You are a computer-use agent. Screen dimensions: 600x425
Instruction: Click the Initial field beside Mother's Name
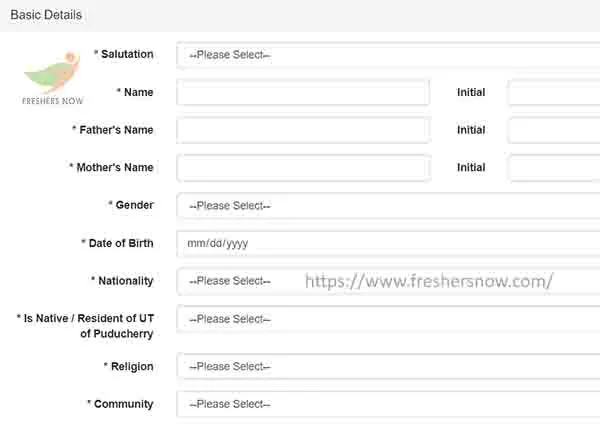coord(554,168)
